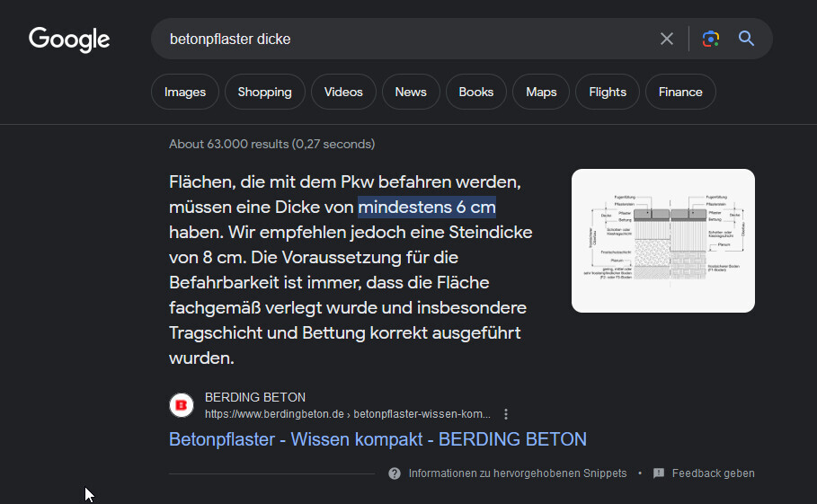The image size is (817, 504).
Task: Open the Videos filter
Action: pos(343,92)
